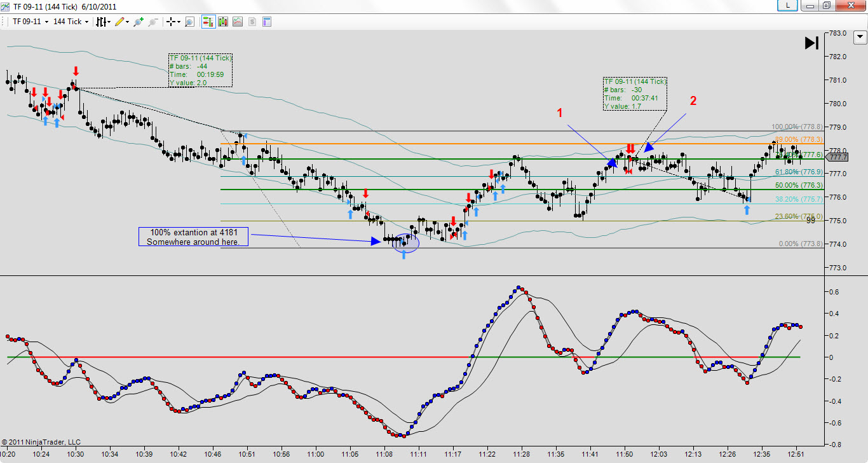Click the 10:30 time axis label
This screenshot has width=868, height=463.
[75, 454]
